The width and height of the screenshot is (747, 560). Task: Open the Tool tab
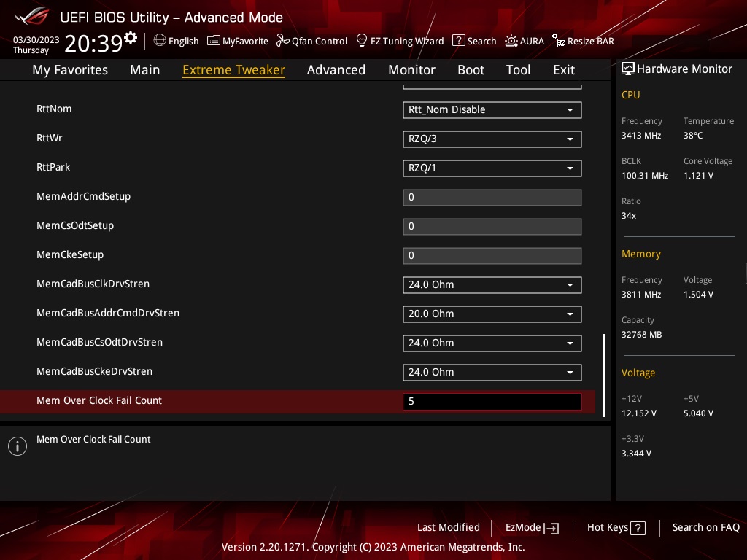tap(518, 70)
